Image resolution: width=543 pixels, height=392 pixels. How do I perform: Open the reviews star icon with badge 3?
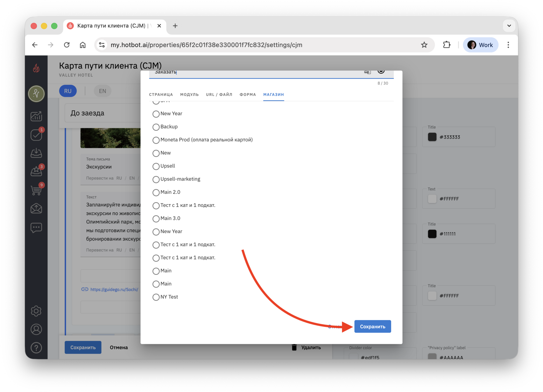[x=36, y=171]
